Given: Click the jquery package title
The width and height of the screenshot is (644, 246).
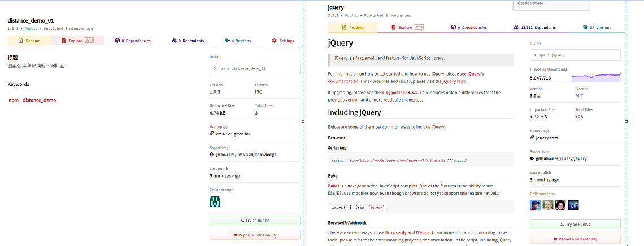Looking at the screenshot, I should (336, 7).
